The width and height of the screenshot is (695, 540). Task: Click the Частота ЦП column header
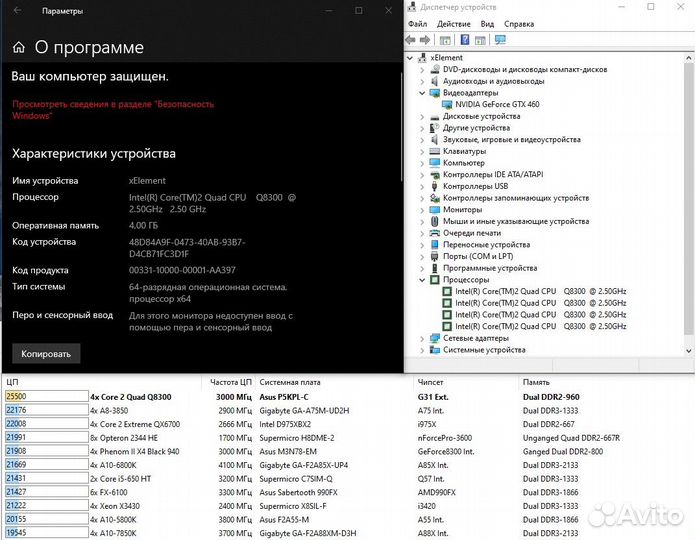click(x=230, y=382)
